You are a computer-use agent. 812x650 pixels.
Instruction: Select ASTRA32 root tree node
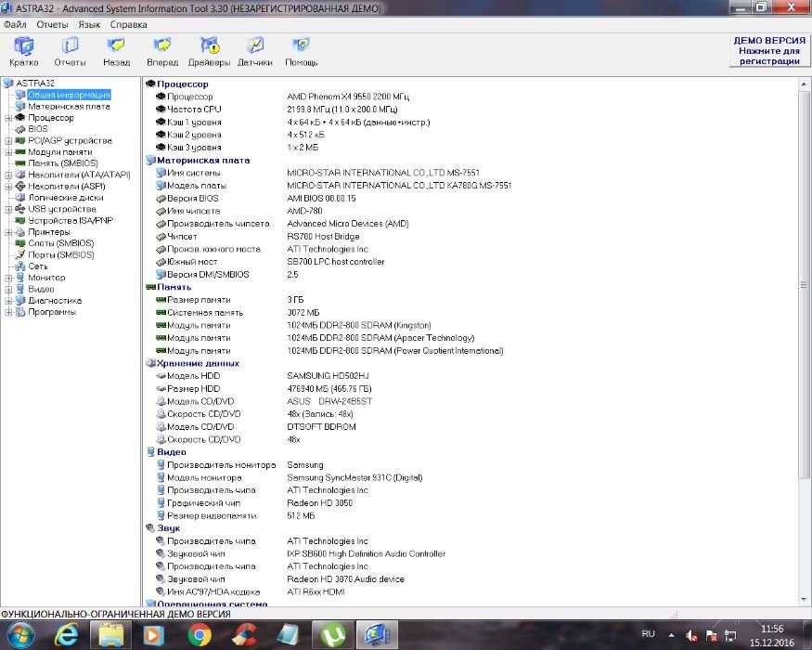coord(34,83)
